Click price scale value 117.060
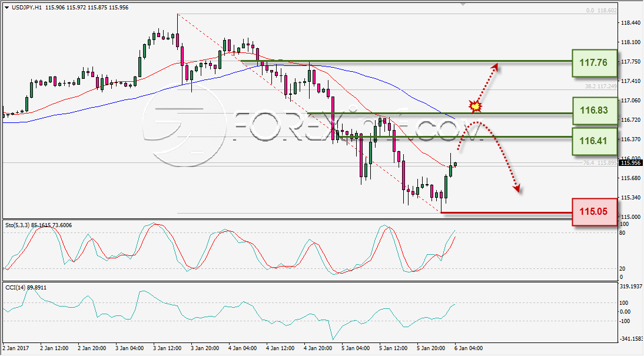Viewport: 644px width, 356px height. [x=631, y=100]
